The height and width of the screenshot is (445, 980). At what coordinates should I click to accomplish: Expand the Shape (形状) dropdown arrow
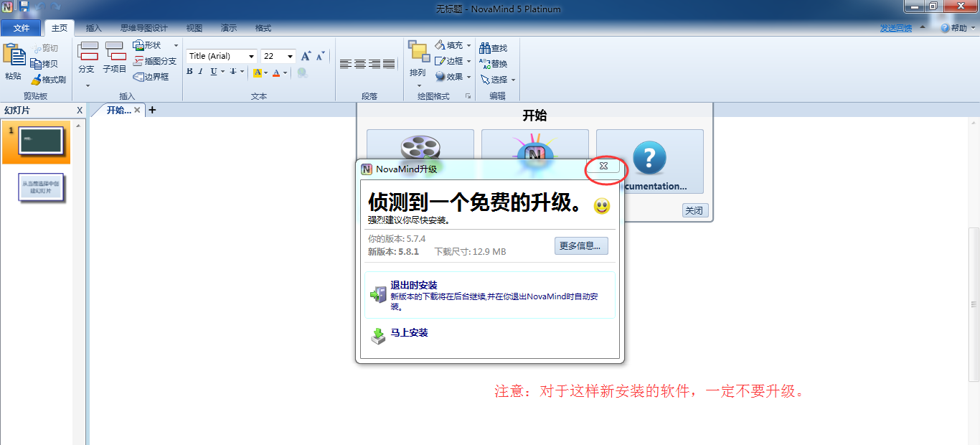[176, 45]
